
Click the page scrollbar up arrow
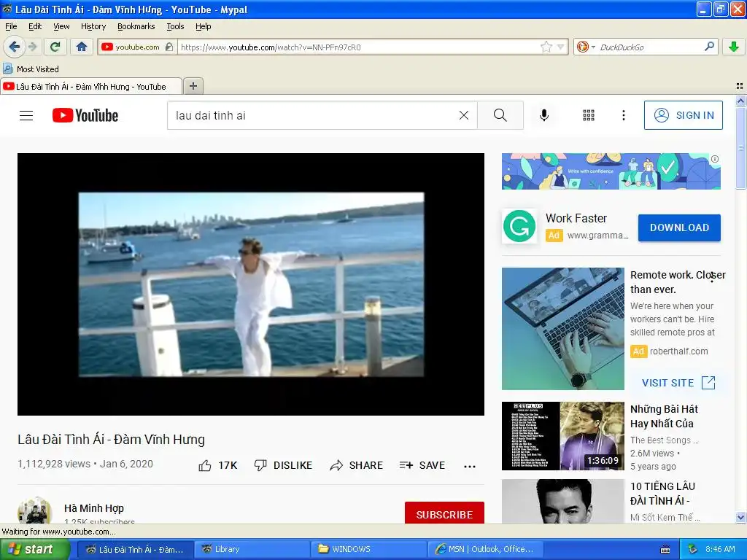(x=740, y=101)
